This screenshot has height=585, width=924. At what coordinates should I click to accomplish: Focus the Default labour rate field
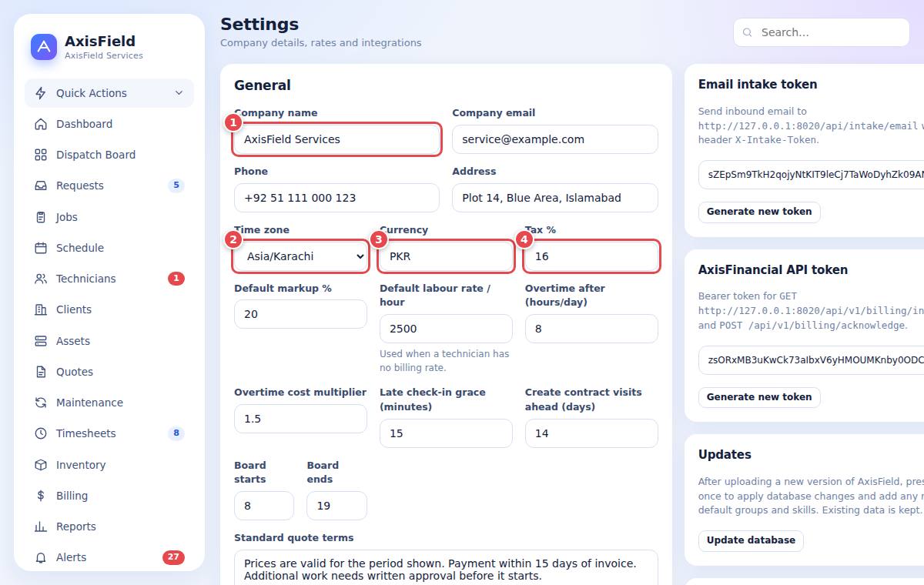446,329
